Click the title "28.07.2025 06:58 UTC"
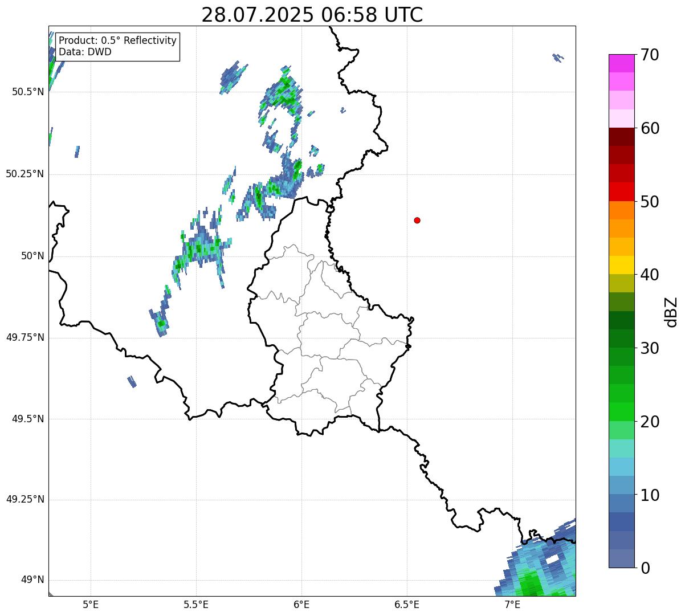 pyautogui.click(x=312, y=15)
